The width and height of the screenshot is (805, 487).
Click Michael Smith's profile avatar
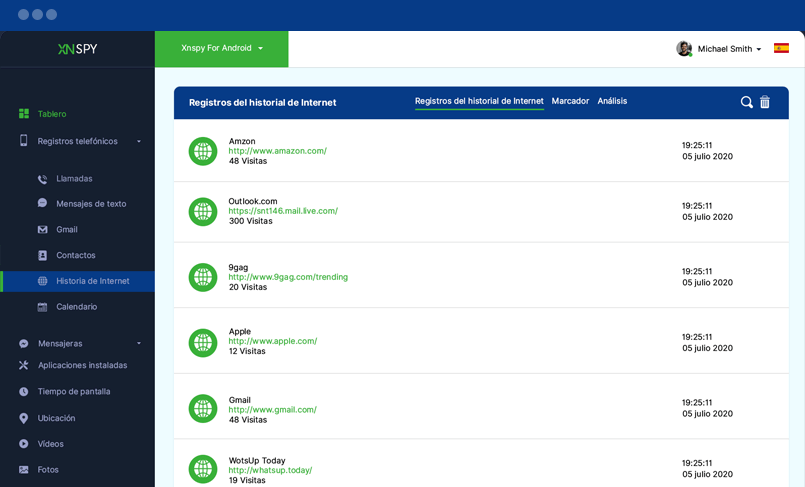[684, 49]
